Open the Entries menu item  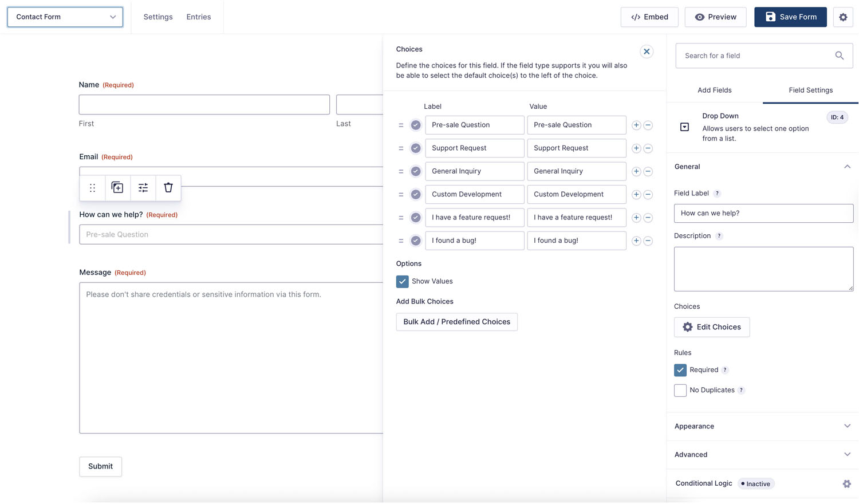(x=199, y=17)
